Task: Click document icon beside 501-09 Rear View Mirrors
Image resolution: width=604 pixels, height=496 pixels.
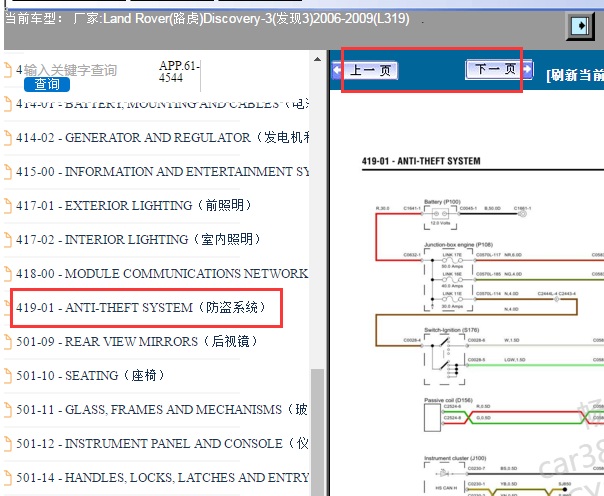Action: tap(8, 342)
